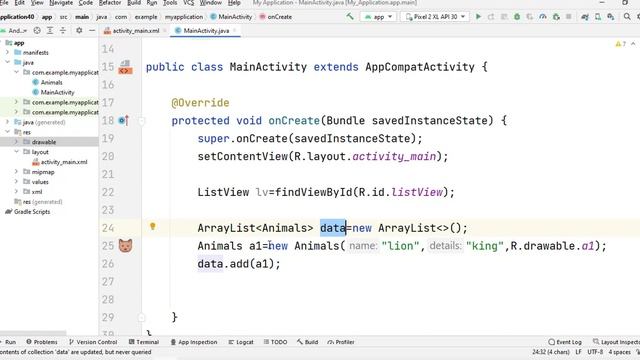Expand the java (generated) folder
Viewport: 640px width, 360px height.
click(x=7, y=122)
